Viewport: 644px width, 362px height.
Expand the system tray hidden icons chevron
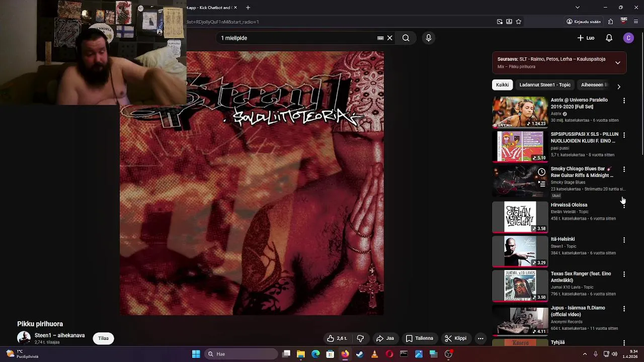[x=585, y=354]
